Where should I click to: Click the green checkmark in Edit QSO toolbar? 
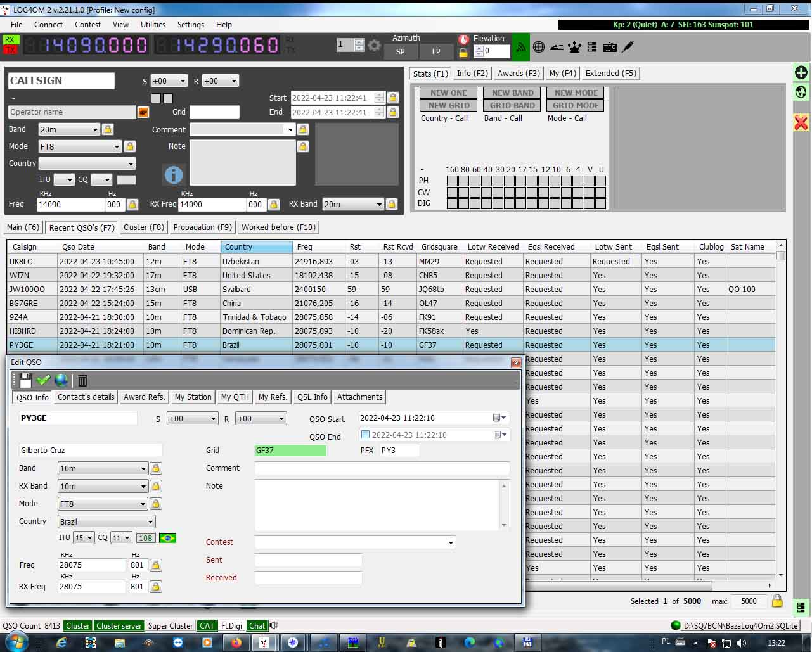tap(43, 380)
